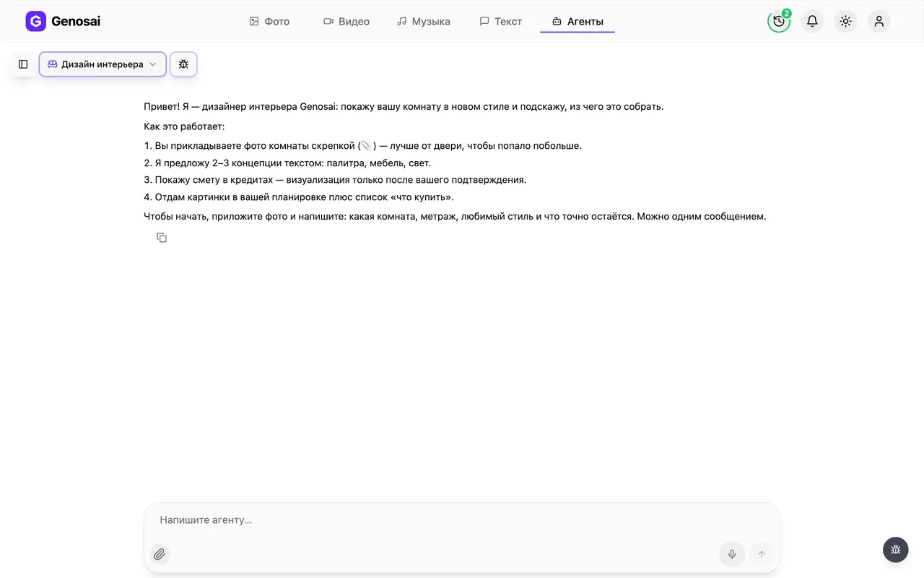Click the Genosai logo

click(x=63, y=22)
